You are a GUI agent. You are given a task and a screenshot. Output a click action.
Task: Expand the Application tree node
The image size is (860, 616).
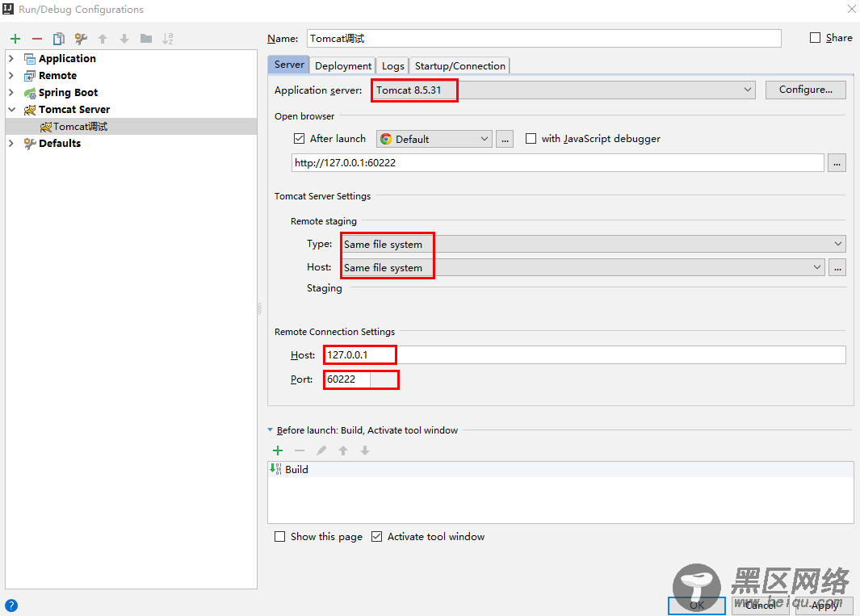[x=11, y=58]
